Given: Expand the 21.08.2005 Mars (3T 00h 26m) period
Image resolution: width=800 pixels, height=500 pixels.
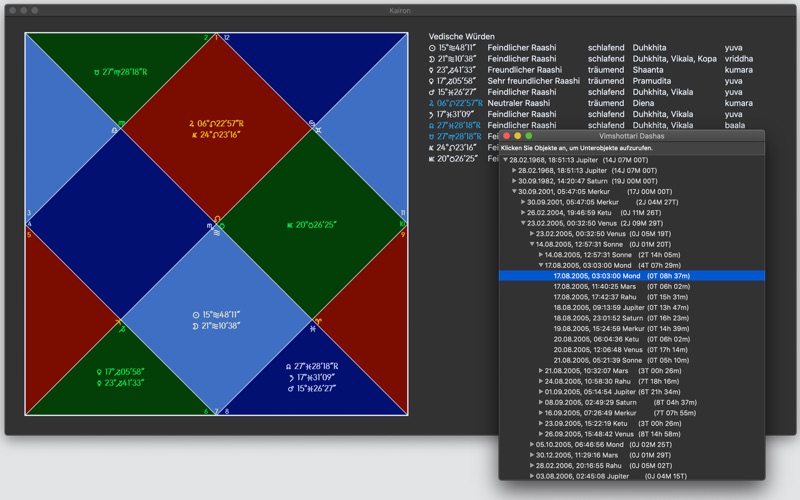Looking at the screenshot, I should 541,371.
